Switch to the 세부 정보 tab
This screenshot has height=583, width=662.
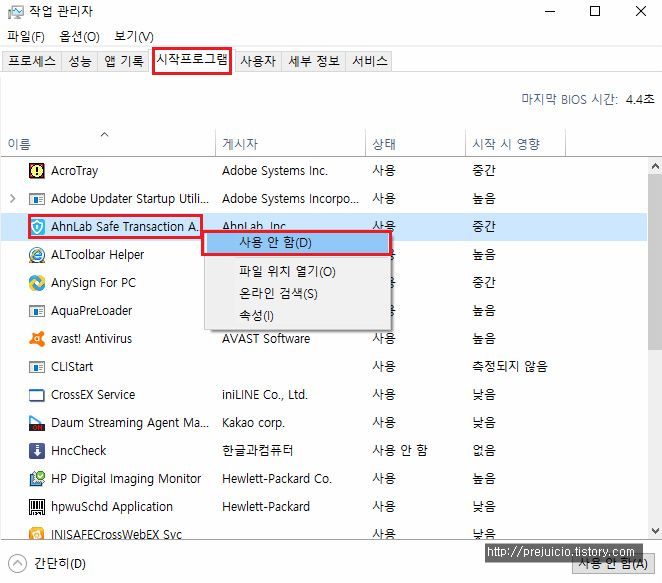point(314,61)
